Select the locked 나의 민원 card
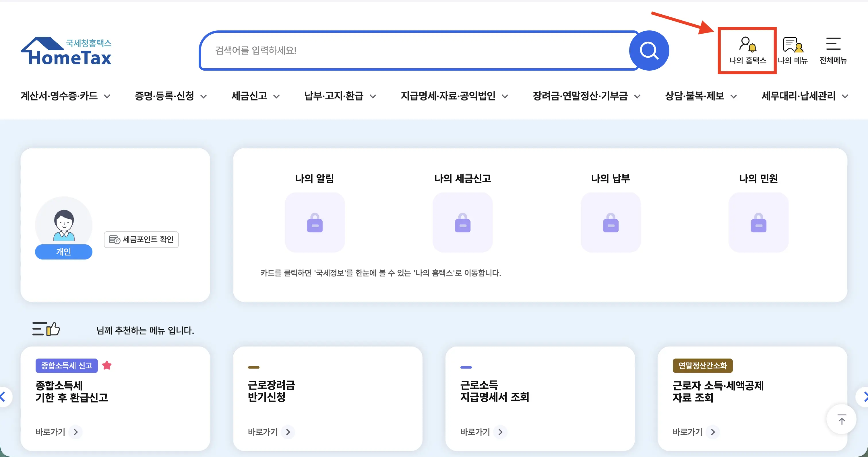Viewport: 868px width, 457px height. click(758, 222)
